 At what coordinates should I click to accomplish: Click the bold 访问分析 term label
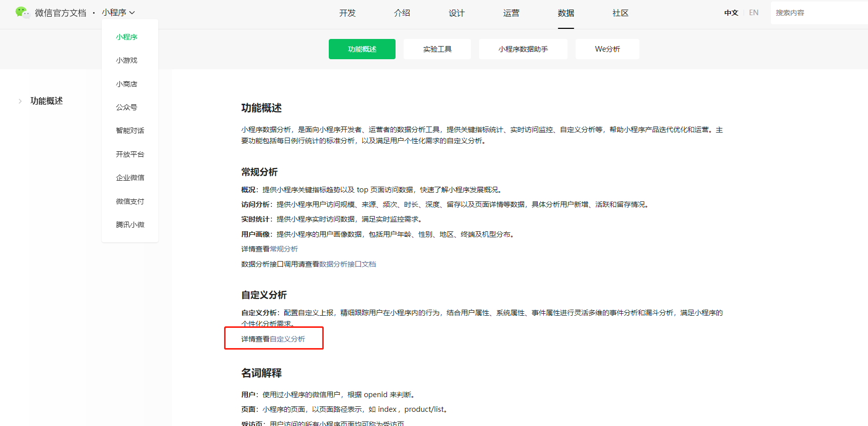coord(255,204)
